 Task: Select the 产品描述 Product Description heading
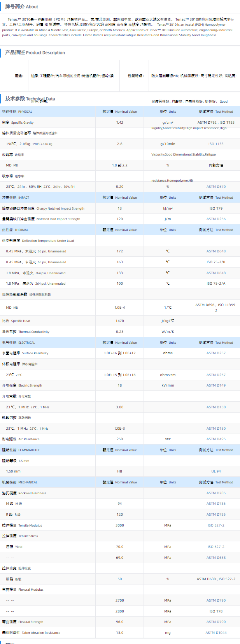35,52
